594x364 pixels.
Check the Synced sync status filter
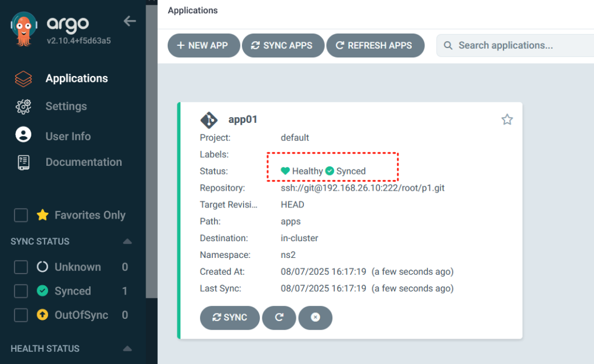coord(21,291)
